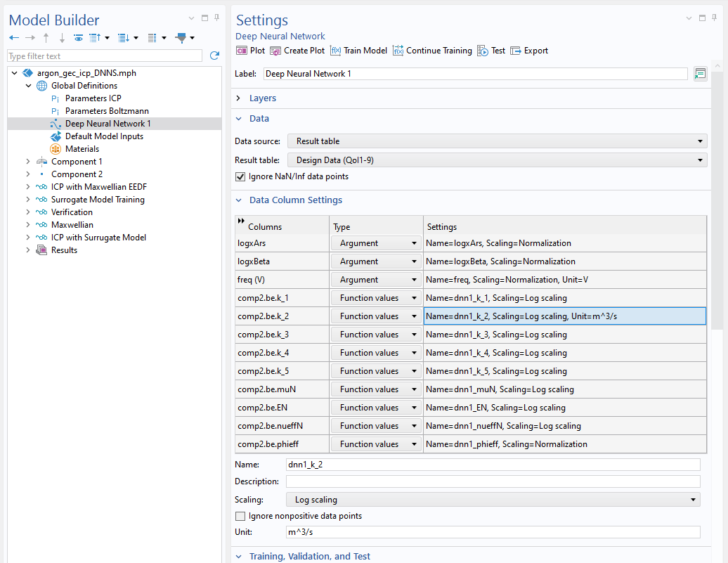Select the Materials node in the tree
The height and width of the screenshot is (563, 728).
point(82,149)
